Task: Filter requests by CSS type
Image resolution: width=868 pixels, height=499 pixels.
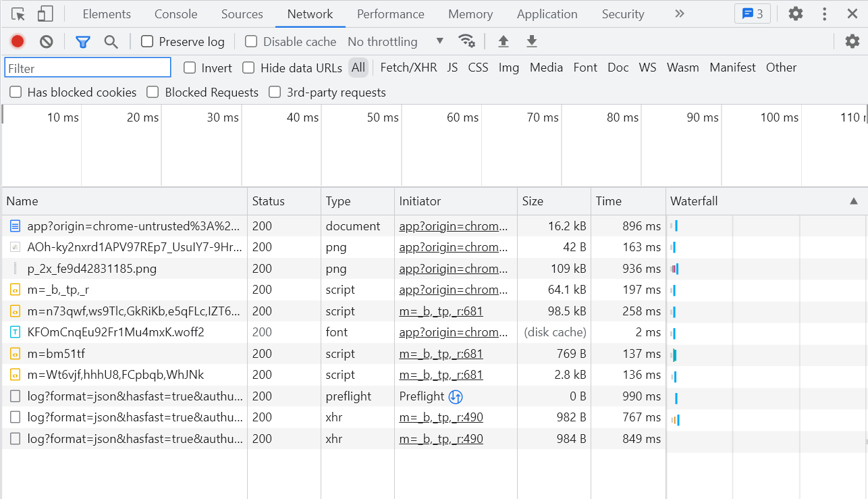Action: pos(478,68)
